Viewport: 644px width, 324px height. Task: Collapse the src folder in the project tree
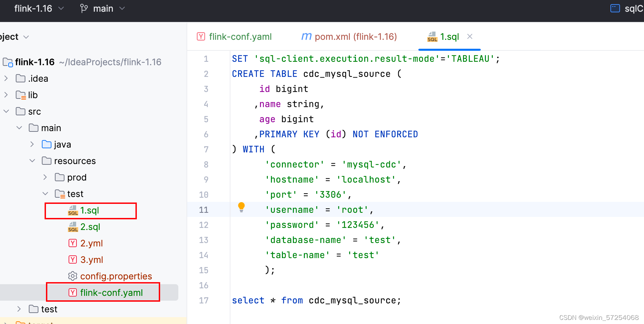coord(6,111)
